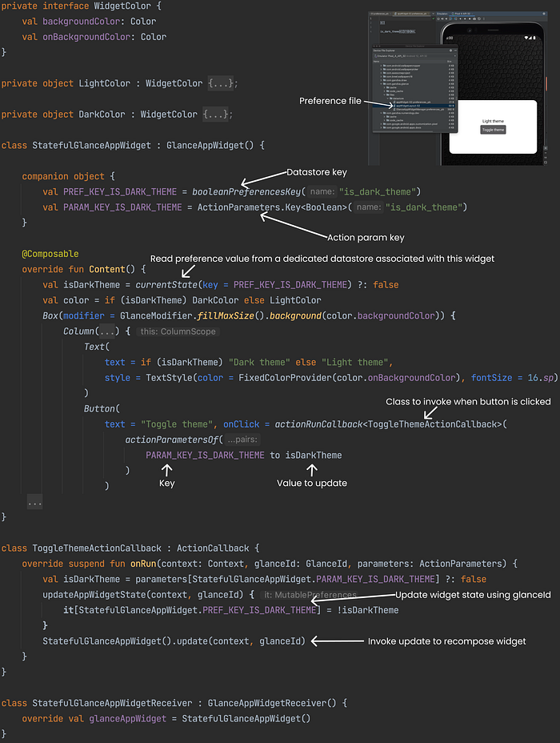560x743 pixels.
Task: Click '16.sp' font size value
Action: tap(541, 378)
